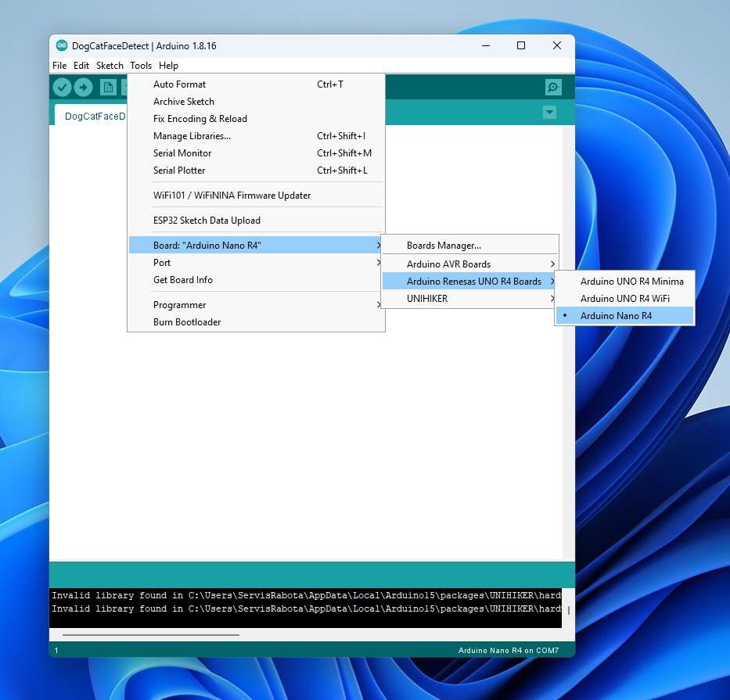Click line number 1 in status bar

click(x=56, y=650)
